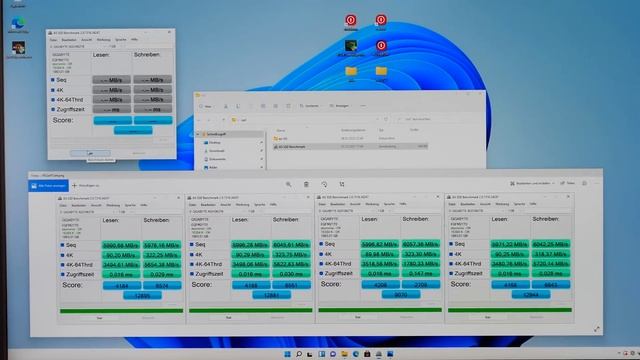The height and width of the screenshot is (360, 640).
Task: Click the zoom magnifier icon in Photos
Action: [289, 184]
